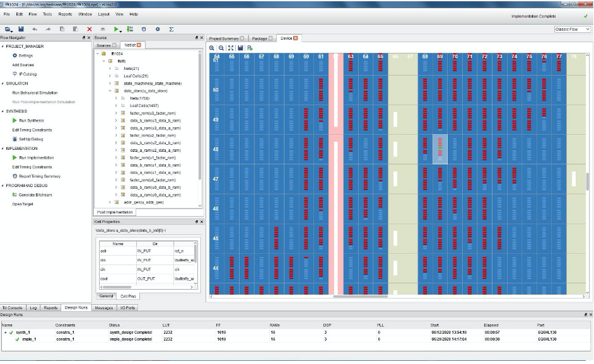
Task: Click the Sigma report toolbar icon
Action: point(171,29)
